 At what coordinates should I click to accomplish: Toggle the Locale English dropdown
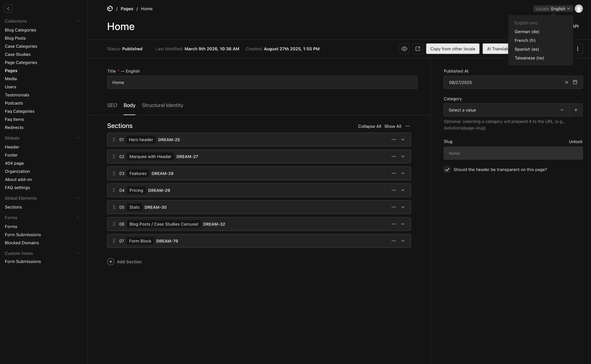[553, 9]
